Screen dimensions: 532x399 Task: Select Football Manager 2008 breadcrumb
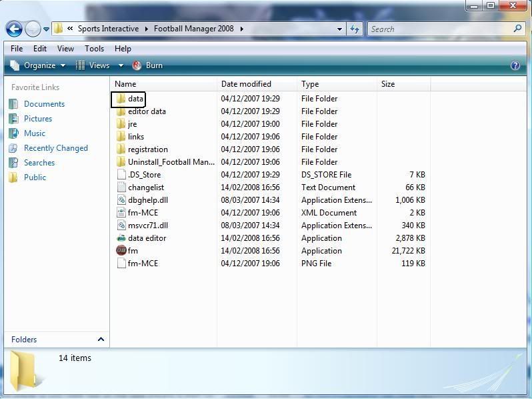[194, 29]
